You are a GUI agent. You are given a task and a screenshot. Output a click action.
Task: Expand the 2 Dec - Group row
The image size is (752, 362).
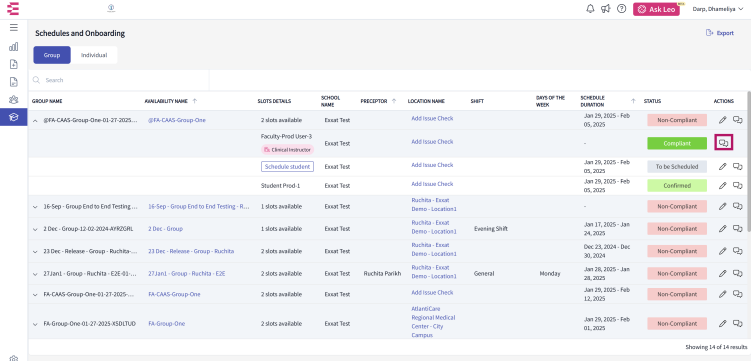35,229
